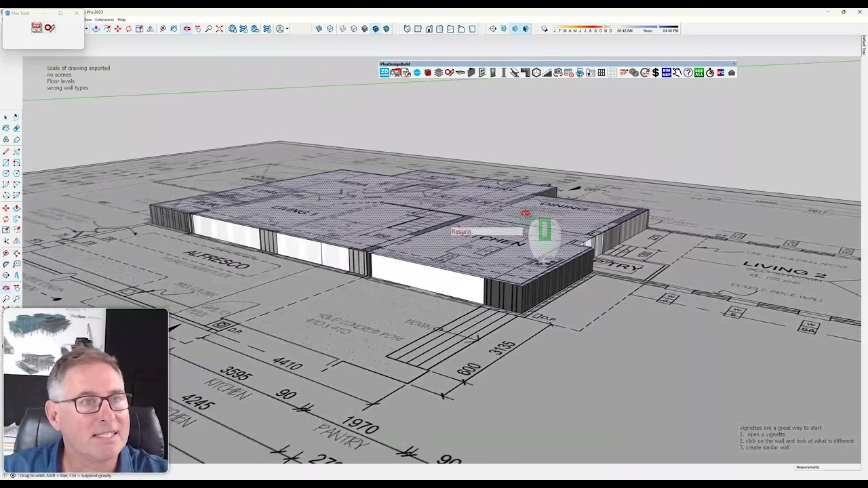Click the camera icon in PlusDesignBuild toolbar
This screenshot has width=868, height=488.
point(558,73)
